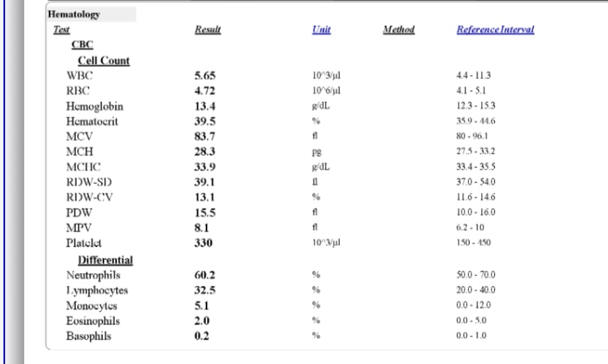Click the Unit column header link
Screen dimensions: 608x364
click(x=321, y=30)
